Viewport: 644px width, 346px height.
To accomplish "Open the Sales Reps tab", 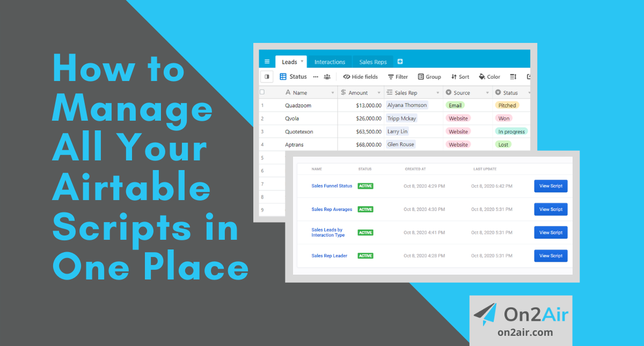I will click(372, 61).
